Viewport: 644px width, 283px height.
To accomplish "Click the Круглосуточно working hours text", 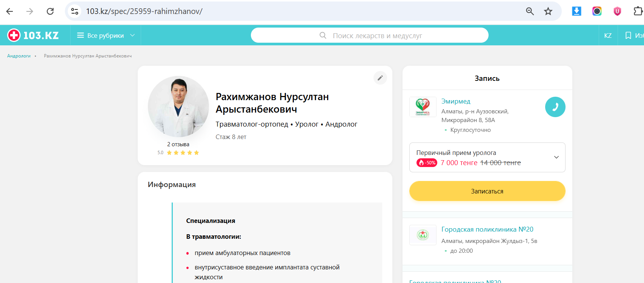I will (470, 130).
